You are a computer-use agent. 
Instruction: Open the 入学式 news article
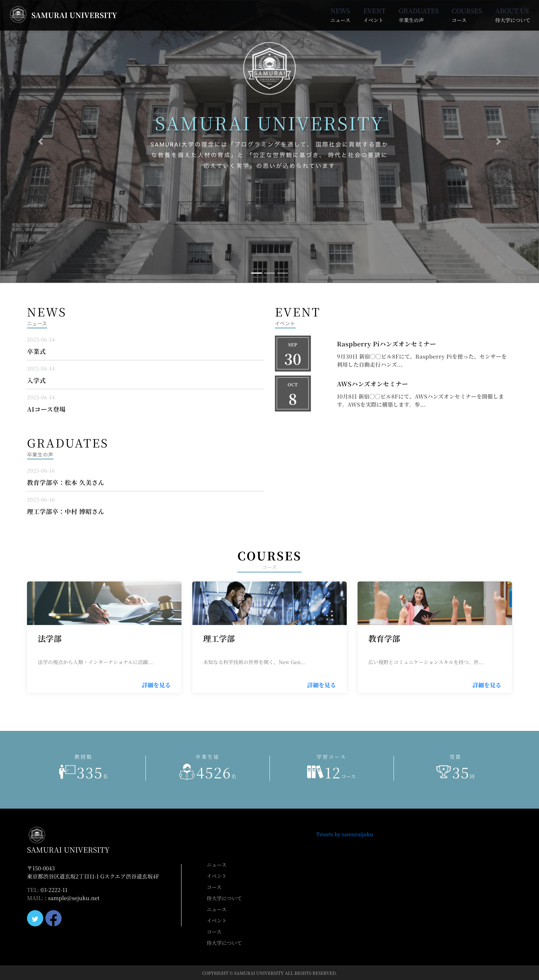36,380
